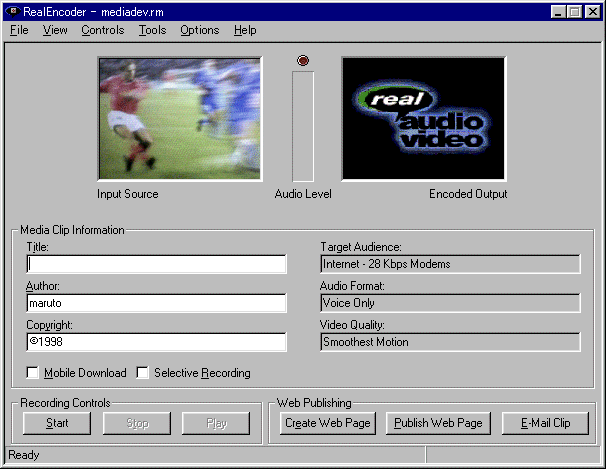Click the Create Web Page button
This screenshot has width=606, height=469.
pyautogui.click(x=328, y=423)
